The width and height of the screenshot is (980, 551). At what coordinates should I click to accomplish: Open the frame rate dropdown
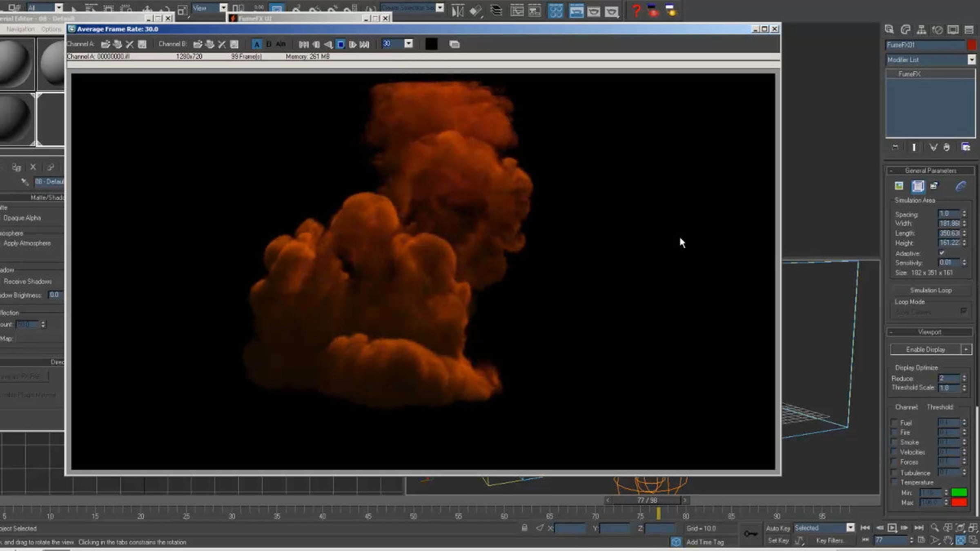point(408,44)
